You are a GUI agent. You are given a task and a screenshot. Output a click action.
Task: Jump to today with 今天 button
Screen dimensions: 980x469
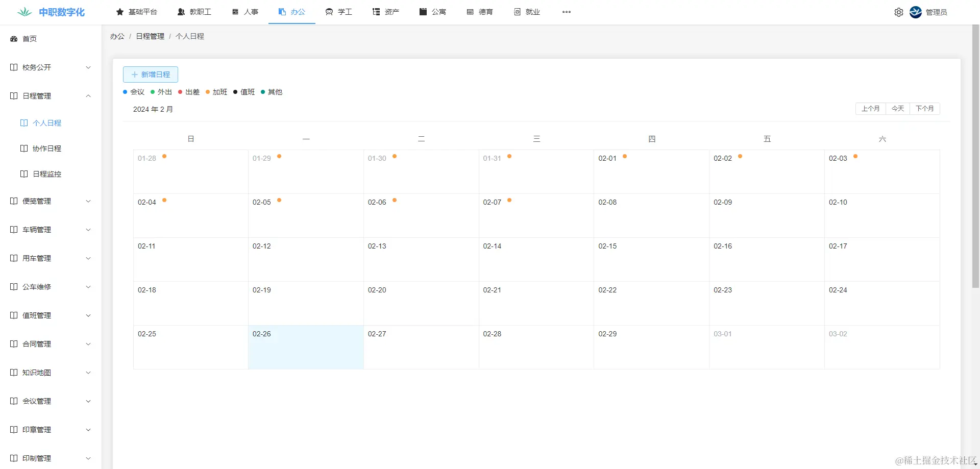[x=898, y=109]
